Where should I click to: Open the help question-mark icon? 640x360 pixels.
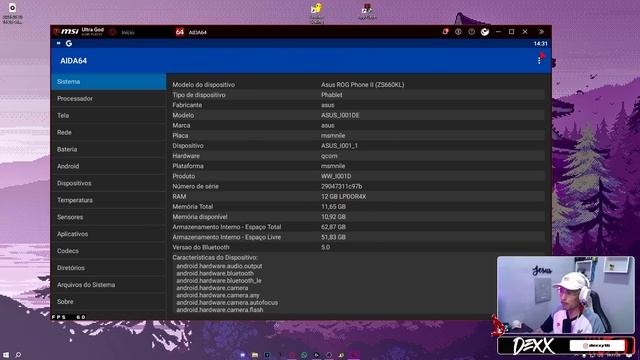tap(471, 32)
